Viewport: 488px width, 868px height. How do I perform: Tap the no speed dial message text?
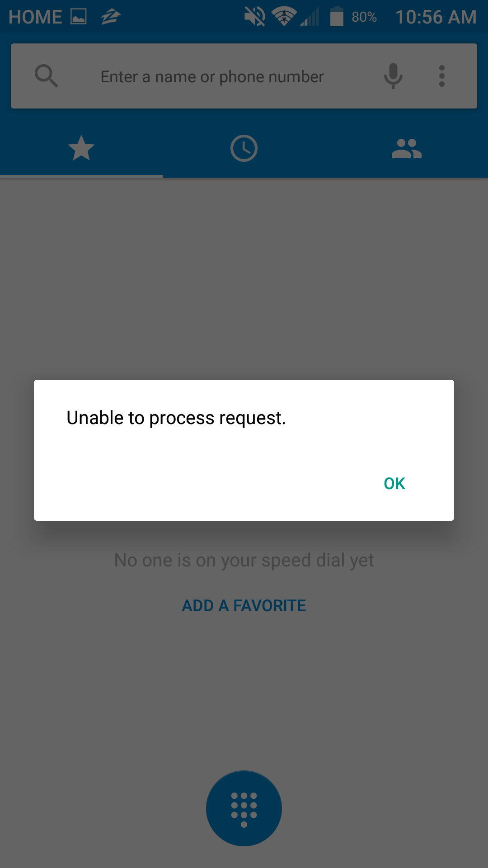(x=244, y=561)
